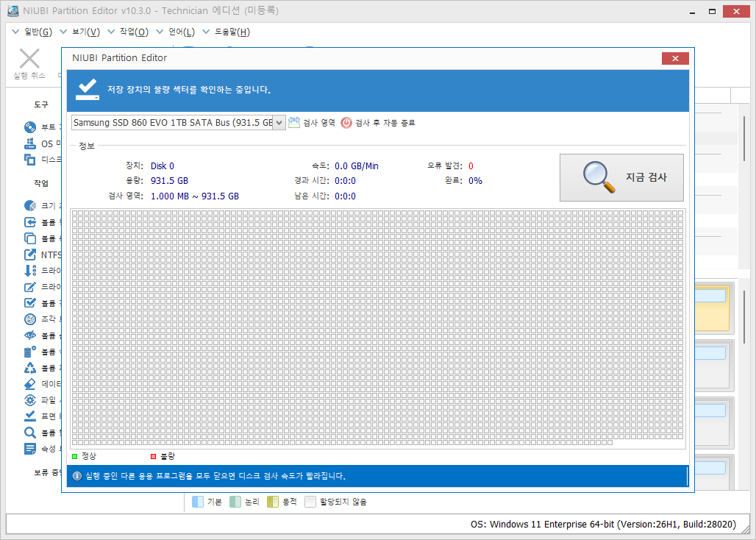Click the 1.000 MB ~ 931.5 GB range text

click(x=195, y=196)
